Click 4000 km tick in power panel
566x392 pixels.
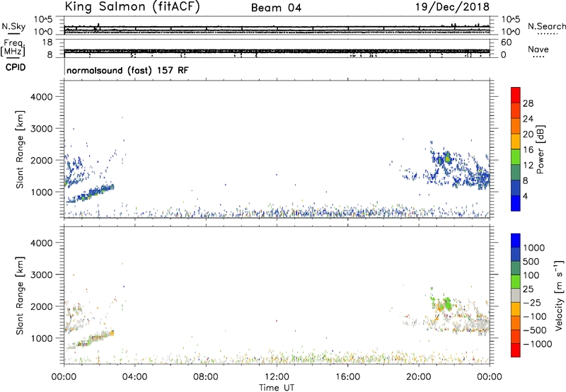(x=42, y=97)
